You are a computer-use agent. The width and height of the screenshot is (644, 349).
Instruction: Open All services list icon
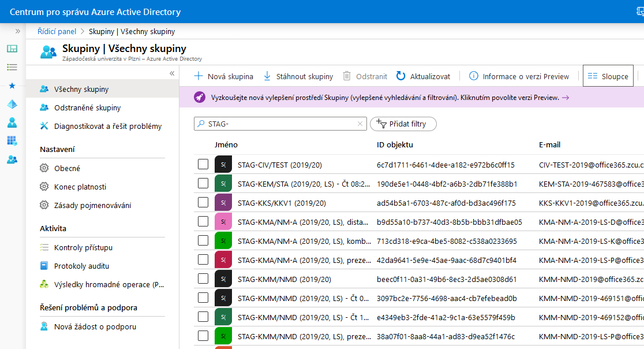(12, 67)
